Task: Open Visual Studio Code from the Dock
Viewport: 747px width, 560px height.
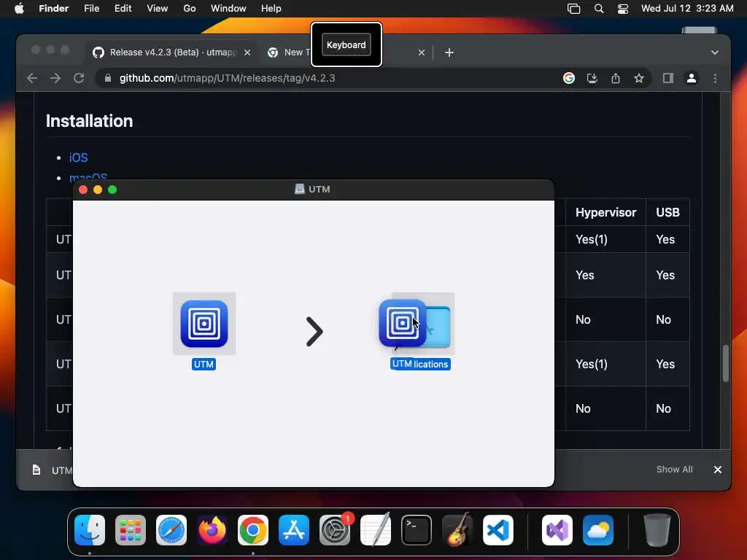Action: [x=498, y=530]
